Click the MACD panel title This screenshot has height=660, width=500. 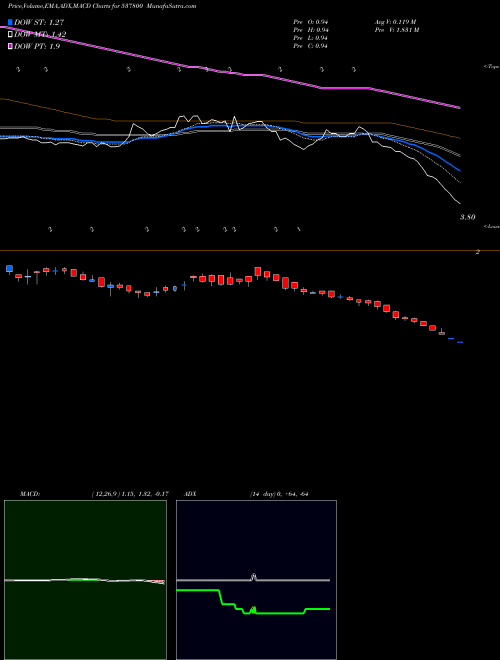point(29,494)
